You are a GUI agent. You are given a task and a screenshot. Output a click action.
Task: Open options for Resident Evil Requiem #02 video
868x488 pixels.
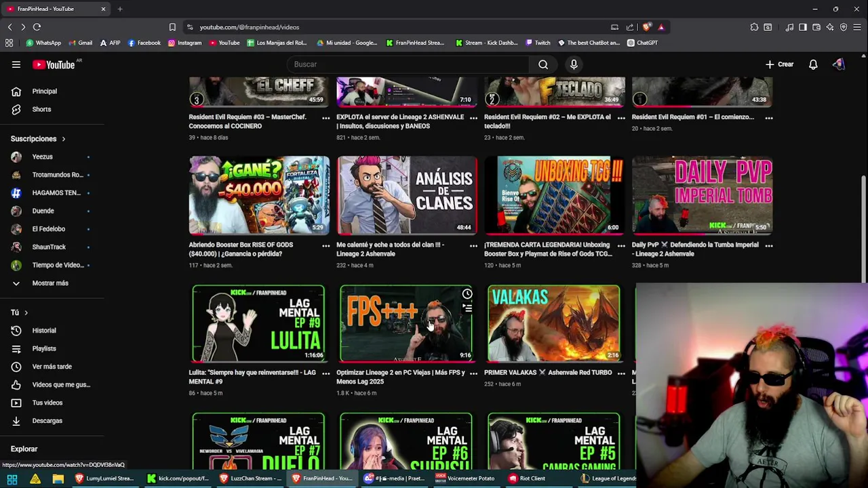(621, 118)
